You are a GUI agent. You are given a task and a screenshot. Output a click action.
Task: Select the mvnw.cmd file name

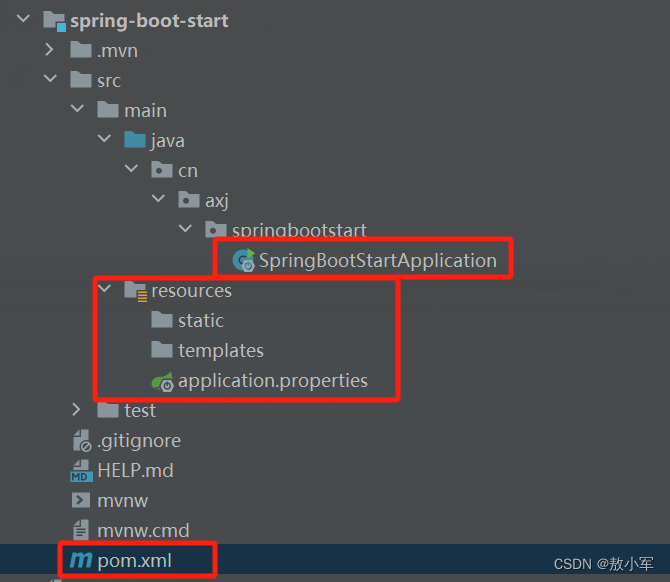click(x=143, y=531)
